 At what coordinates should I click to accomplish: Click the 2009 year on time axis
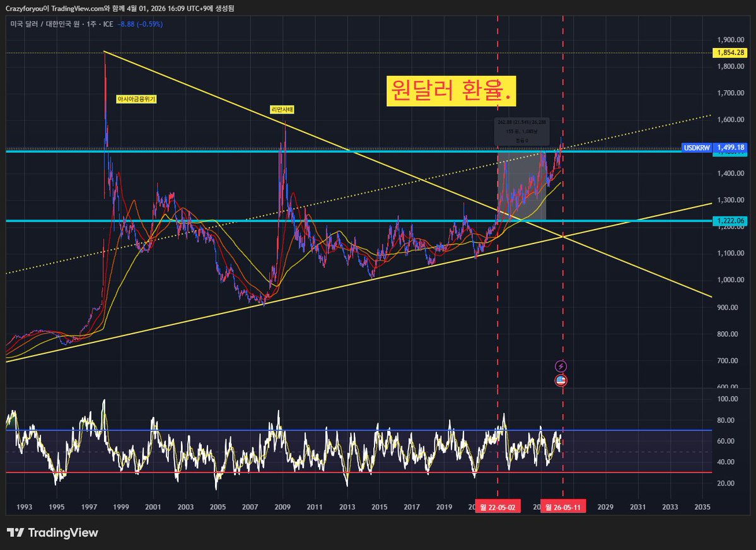pyautogui.click(x=282, y=506)
